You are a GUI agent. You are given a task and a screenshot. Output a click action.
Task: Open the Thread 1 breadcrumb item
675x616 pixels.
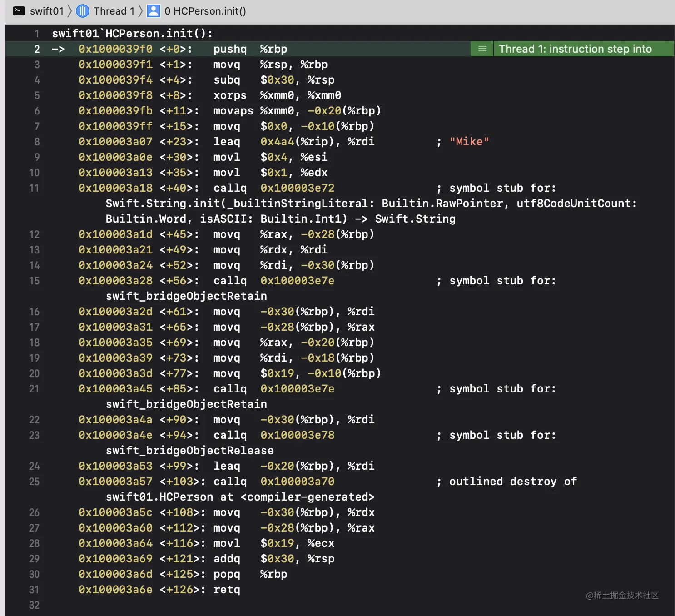point(114,11)
